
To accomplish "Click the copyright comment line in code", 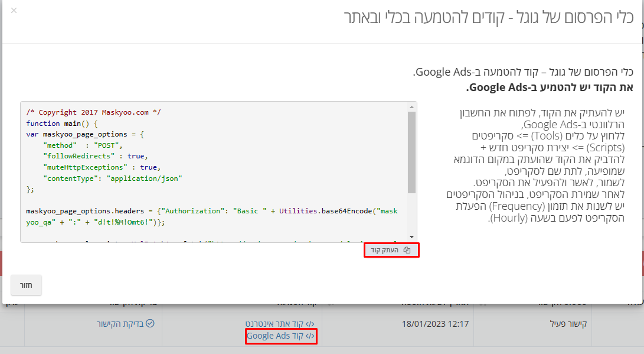I will [94, 112].
